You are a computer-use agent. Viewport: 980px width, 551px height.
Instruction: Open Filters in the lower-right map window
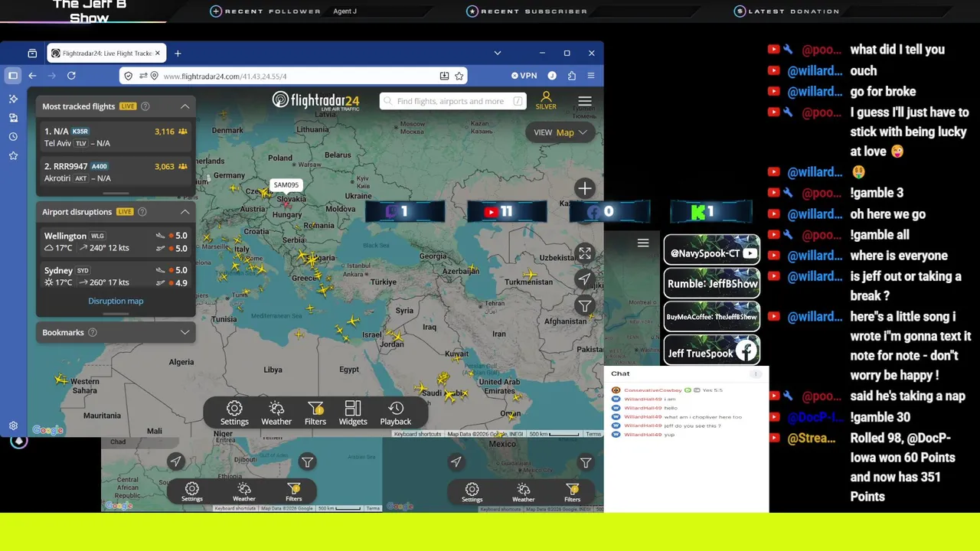572,492
